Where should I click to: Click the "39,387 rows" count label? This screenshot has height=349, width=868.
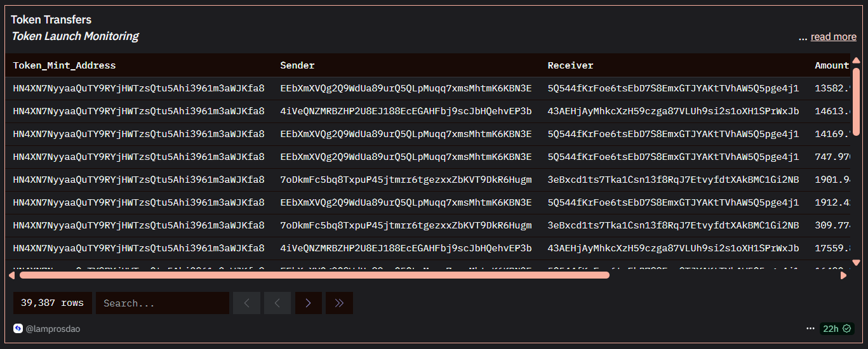point(52,303)
